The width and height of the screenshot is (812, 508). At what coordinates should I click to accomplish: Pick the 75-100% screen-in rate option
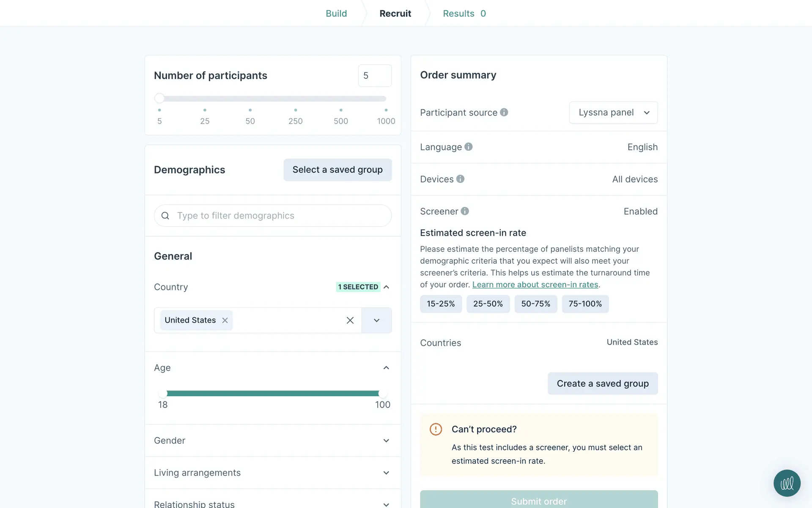point(585,304)
